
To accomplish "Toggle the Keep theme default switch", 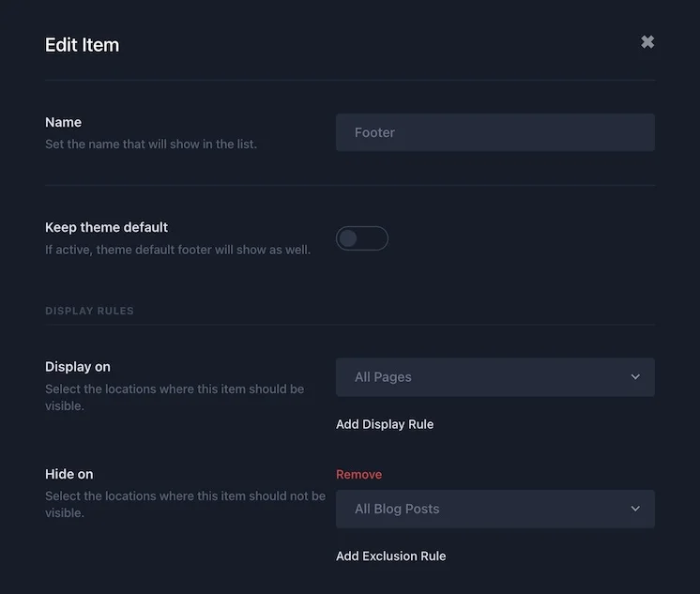I will point(362,238).
